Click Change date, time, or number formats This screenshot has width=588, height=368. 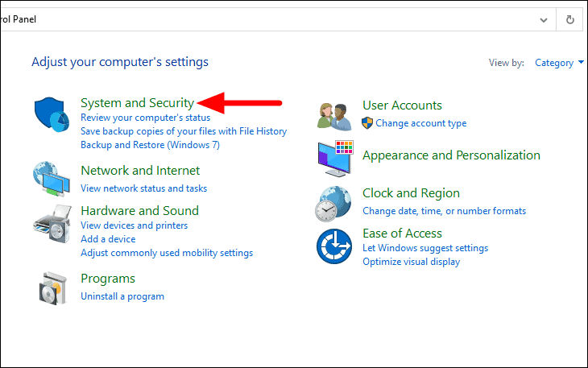(x=444, y=211)
